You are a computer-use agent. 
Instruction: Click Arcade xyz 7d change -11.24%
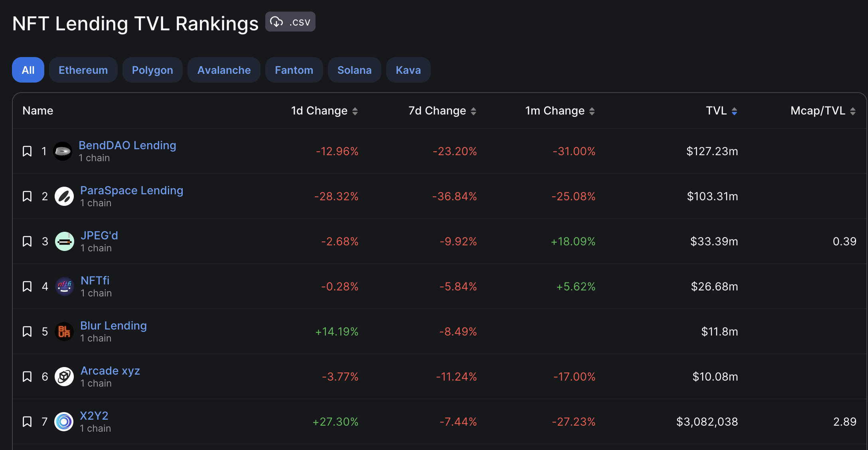[x=456, y=377]
